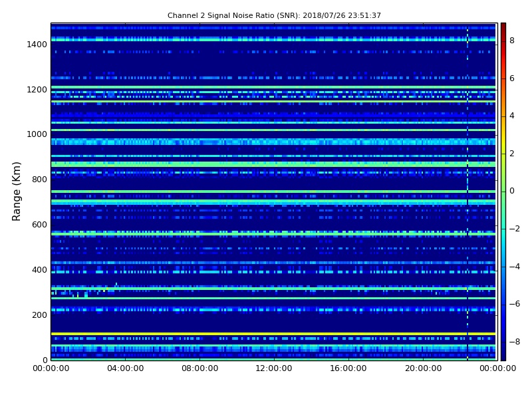Click the 1400 y-axis tick label

37,45
